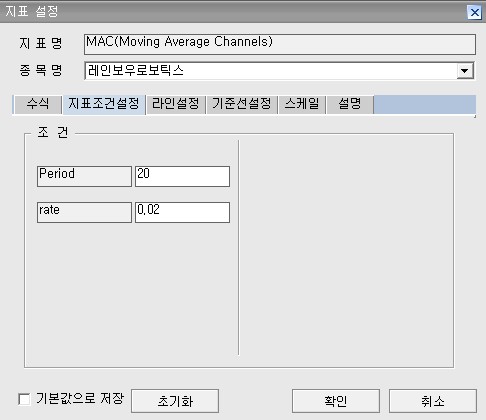The height and width of the screenshot is (420, 486).
Task: Switch to the 수식 tab
Action: click(x=38, y=104)
